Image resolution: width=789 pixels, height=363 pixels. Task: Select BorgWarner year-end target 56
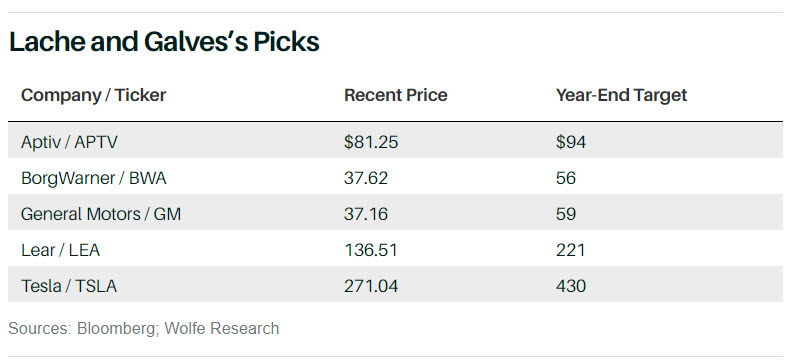tap(566, 178)
